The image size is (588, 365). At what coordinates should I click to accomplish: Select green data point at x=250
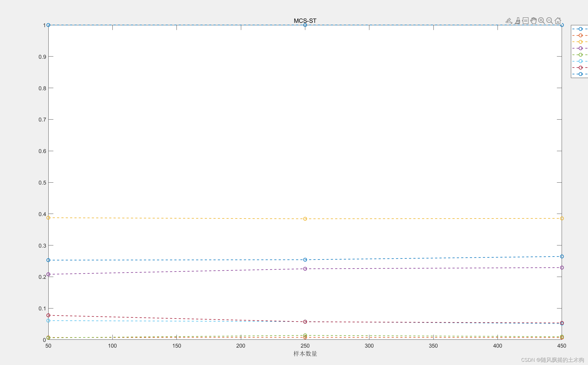(x=305, y=335)
